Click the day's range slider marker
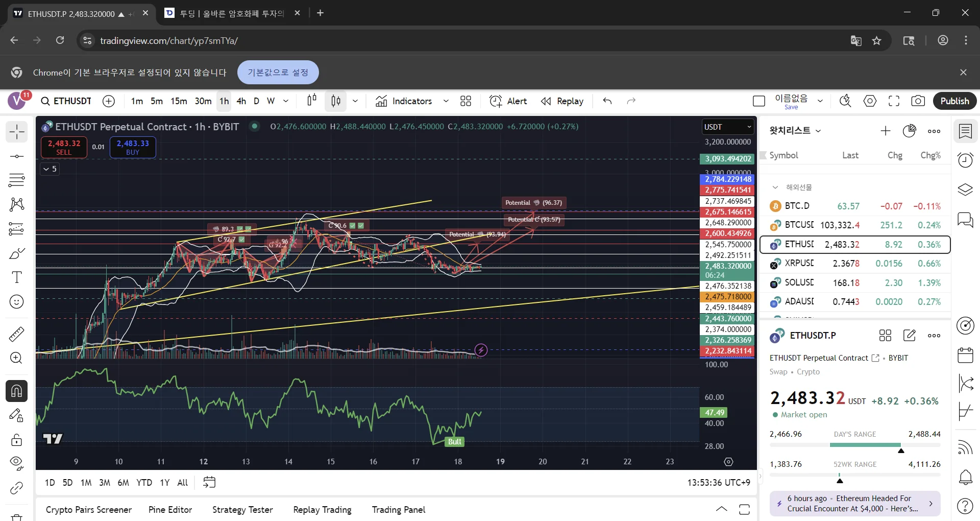 (x=901, y=451)
